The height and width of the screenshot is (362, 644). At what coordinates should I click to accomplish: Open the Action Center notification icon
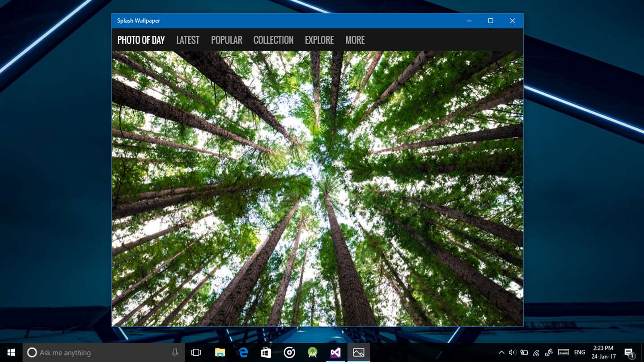(x=629, y=353)
